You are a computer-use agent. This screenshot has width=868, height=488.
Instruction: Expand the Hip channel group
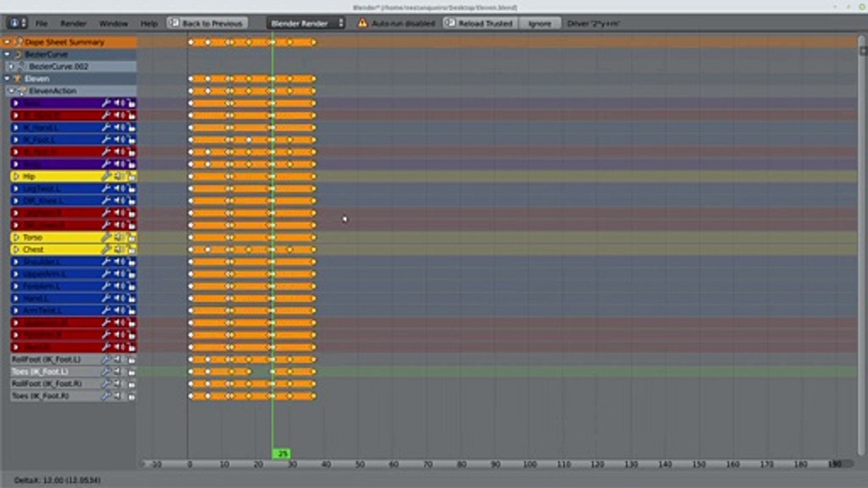[x=16, y=176]
